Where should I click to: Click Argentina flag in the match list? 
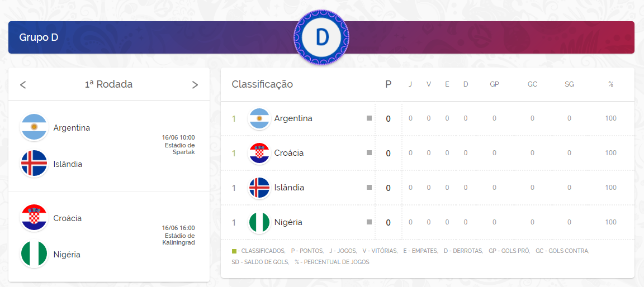[x=34, y=127]
